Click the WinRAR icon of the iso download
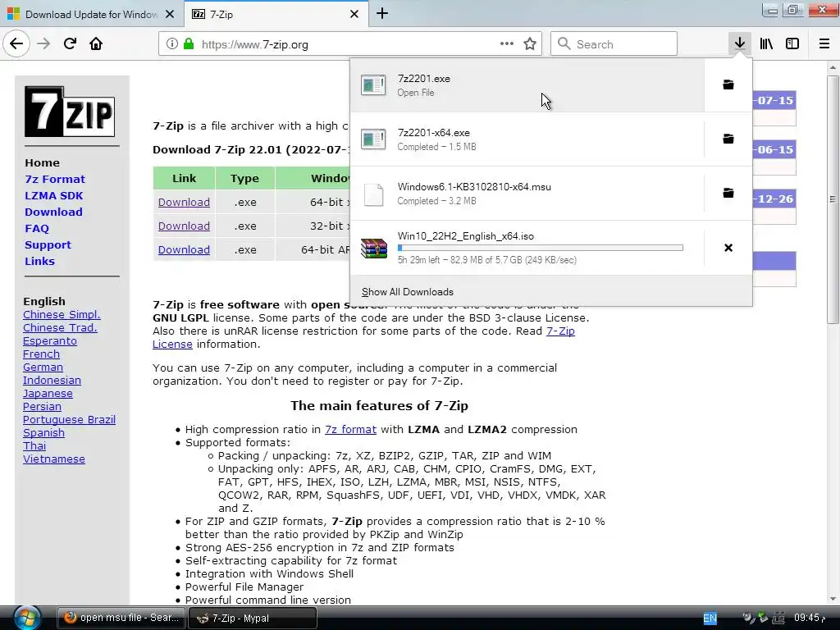The height and width of the screenshot is (630, 840). (374, 248)
